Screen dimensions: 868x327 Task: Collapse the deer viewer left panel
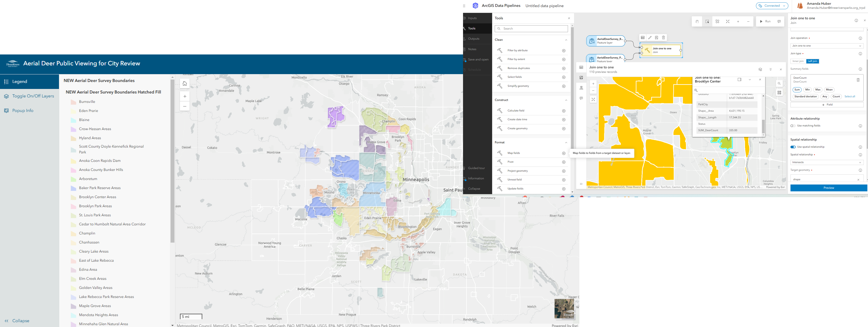pyautogui.click(x=17, y=321)
